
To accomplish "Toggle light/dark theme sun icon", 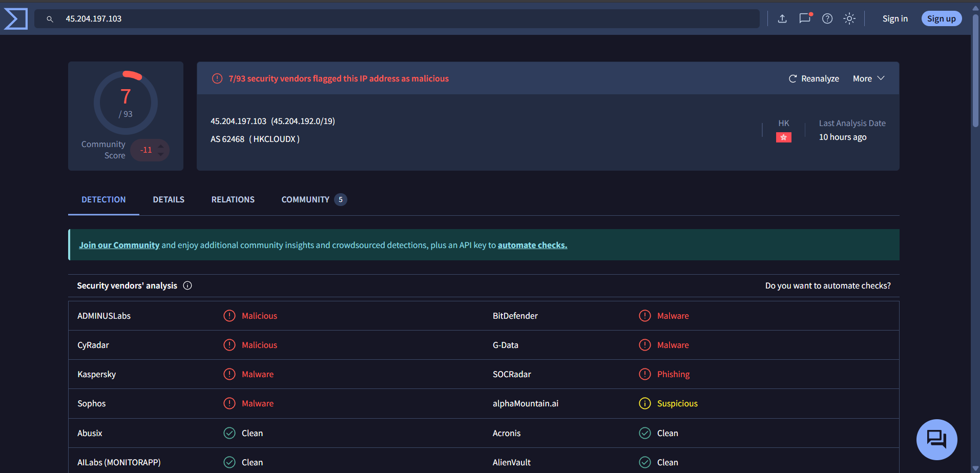I will tap(849, 19).
